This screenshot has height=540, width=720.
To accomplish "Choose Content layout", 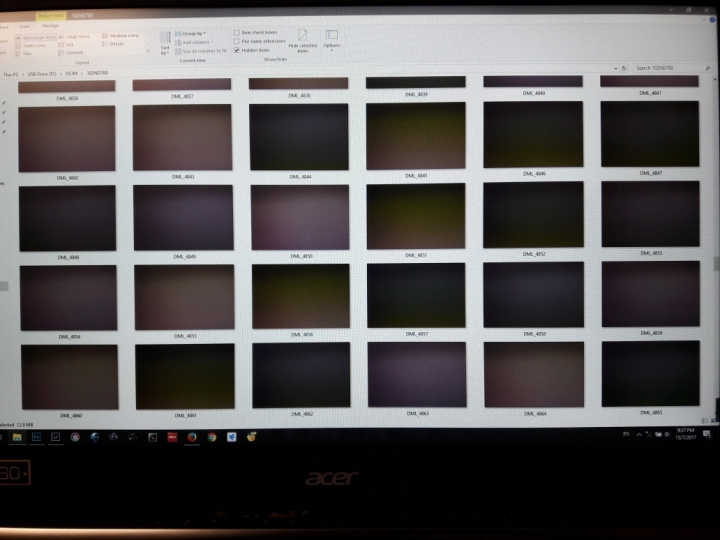I will [71, 53].
